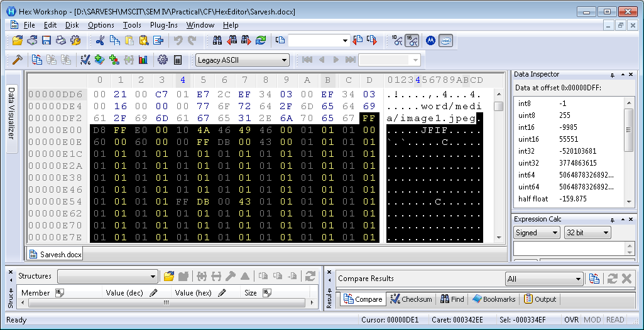Open the Window menu
The image size is (644, 330).
(x=200, y=25)
